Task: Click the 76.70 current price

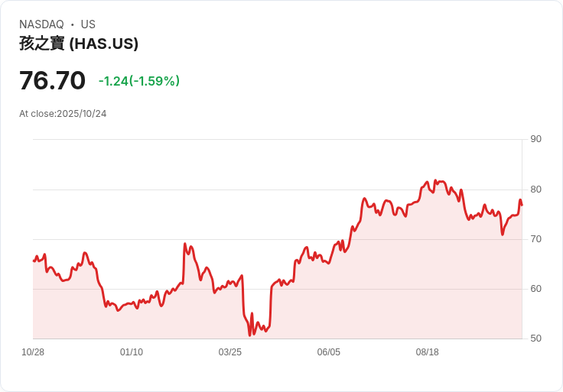Action: (x=52, y=80)
